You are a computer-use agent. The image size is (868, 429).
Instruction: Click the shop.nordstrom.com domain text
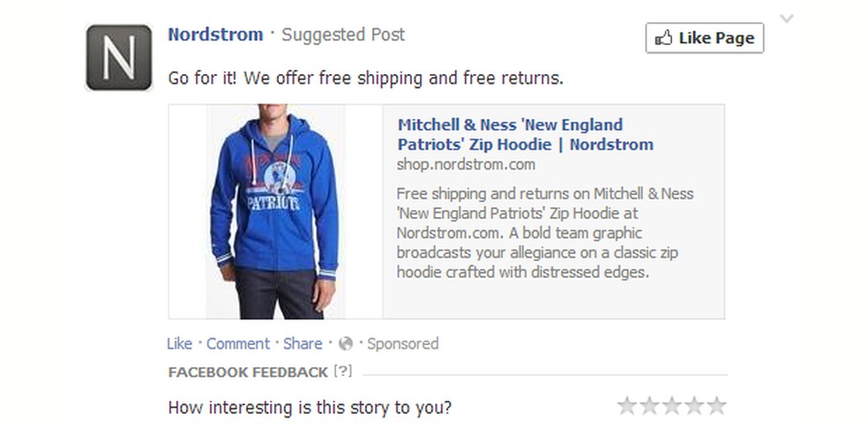(x=466, y=164)
